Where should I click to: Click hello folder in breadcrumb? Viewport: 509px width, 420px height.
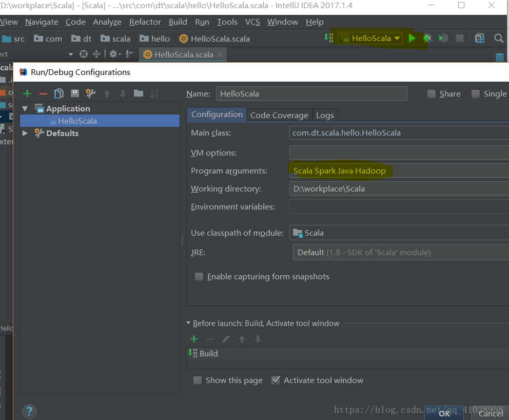coord(155,39)
